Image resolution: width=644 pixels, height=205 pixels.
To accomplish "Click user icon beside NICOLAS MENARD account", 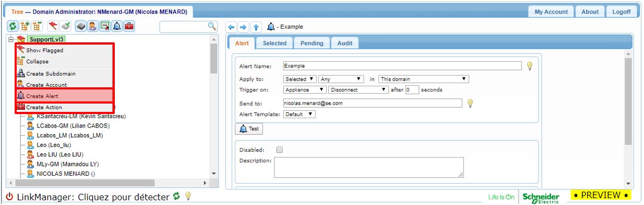I will pos(30,174).
